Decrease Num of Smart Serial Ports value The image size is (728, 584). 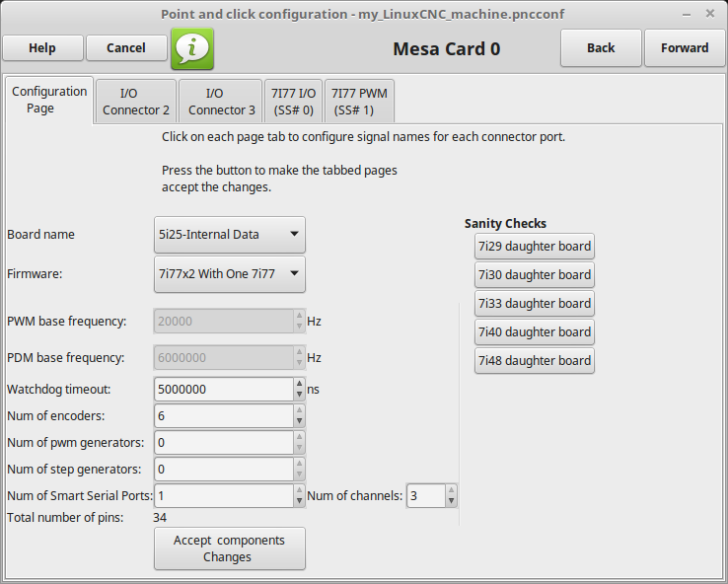(300, 501)
